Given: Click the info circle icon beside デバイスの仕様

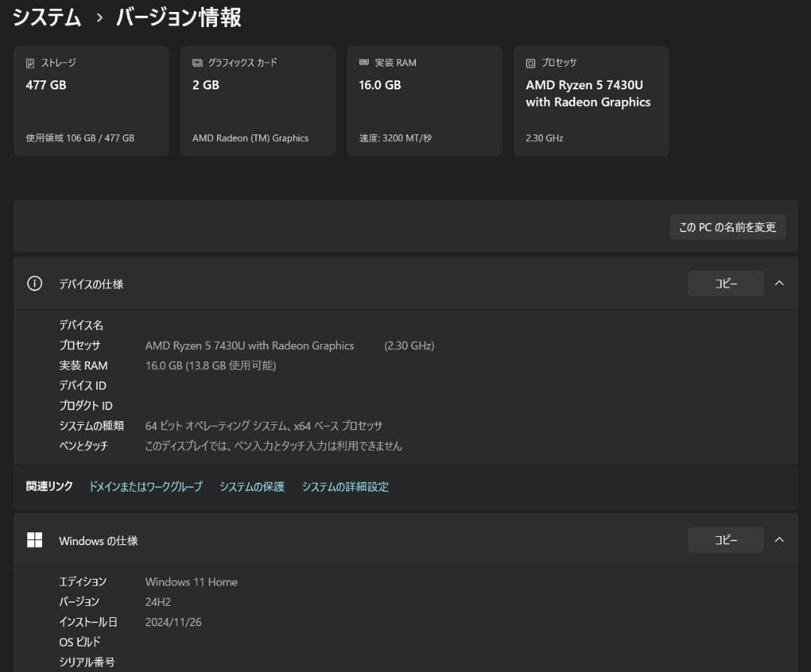Looking at the screenshot, I should coord(35,284).
